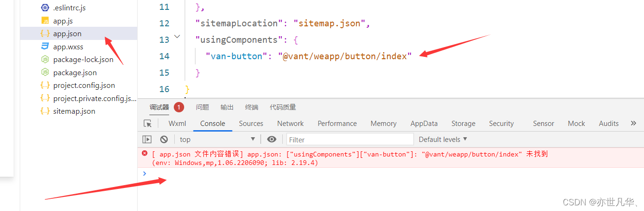Open the Default levels dropdown
This screenshot has width=644, height=211.
tap(443, 139)
